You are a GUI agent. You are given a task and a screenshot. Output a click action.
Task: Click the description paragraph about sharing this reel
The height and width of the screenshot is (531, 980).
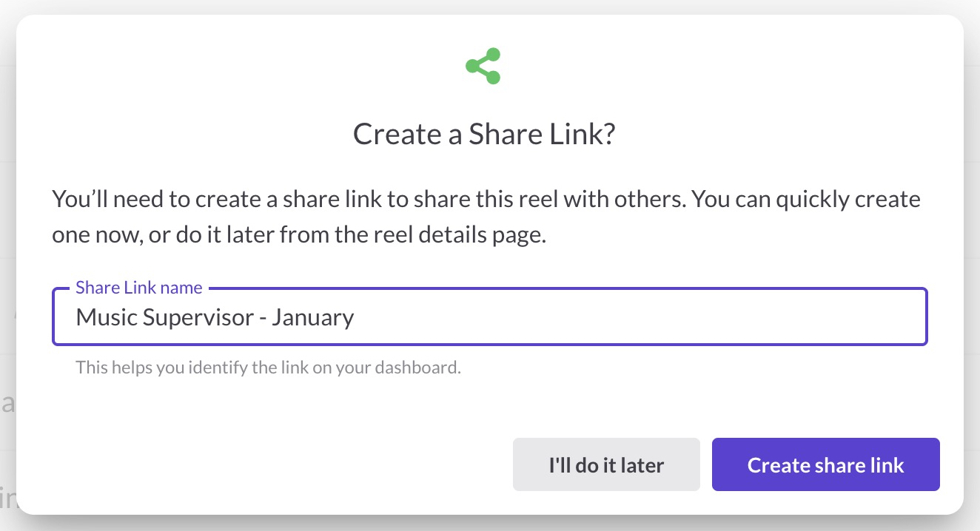[486, 217]
